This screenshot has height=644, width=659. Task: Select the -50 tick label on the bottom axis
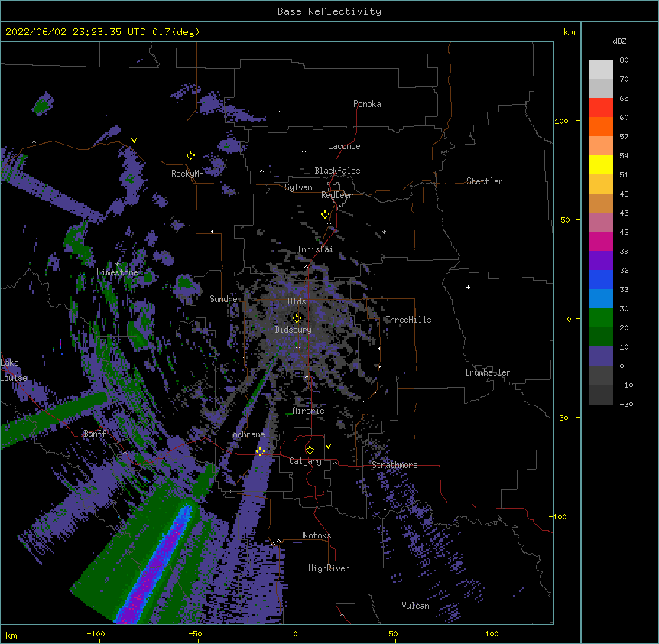(x=195, y=633)
